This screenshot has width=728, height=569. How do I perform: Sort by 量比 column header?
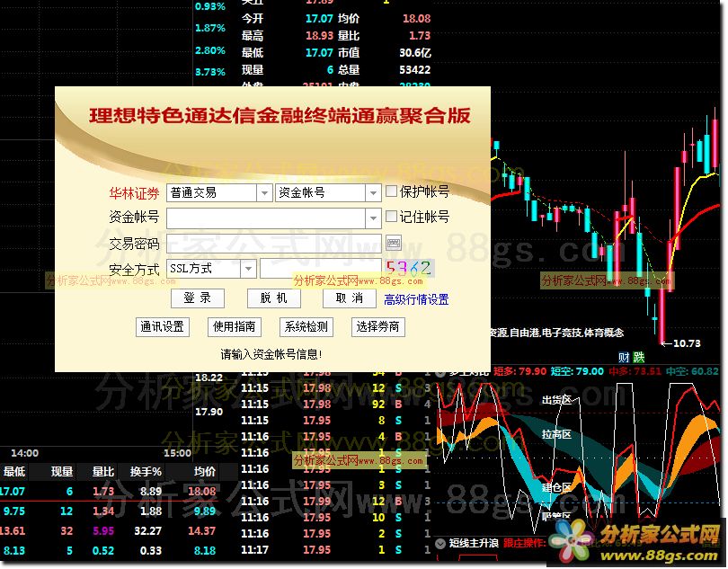pos(103,471)
